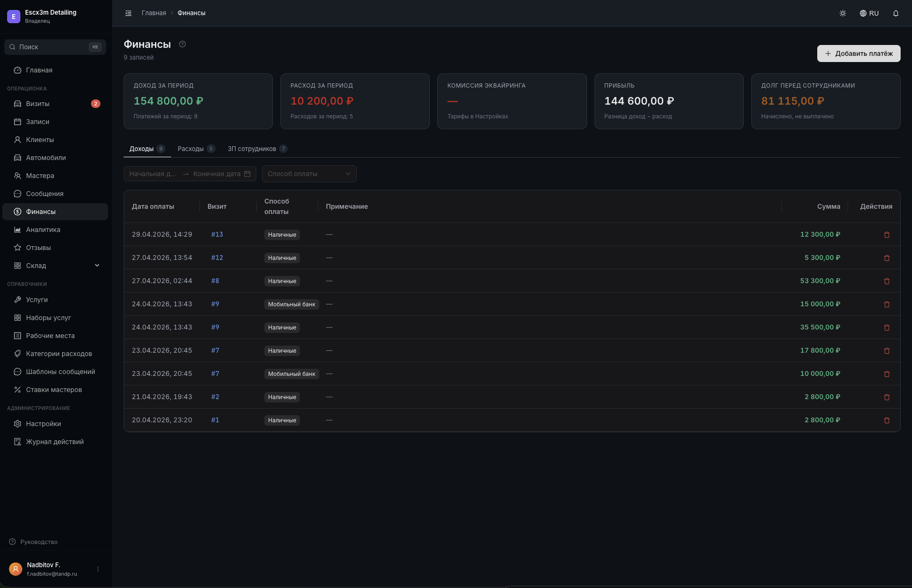The height and width of the screenshot is (588, 912).
Task: Open Журнал действий page
Action: (55, 442)
